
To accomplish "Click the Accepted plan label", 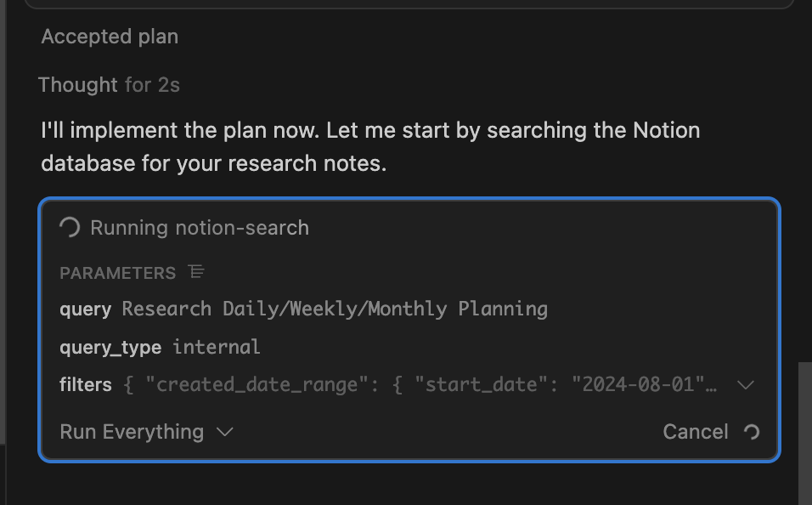I will tap(110, 37).
